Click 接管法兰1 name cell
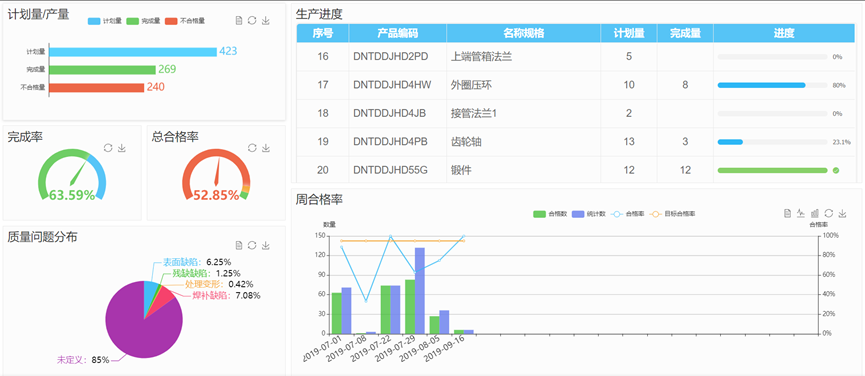The image size is (865, 376). click(474, 114)
